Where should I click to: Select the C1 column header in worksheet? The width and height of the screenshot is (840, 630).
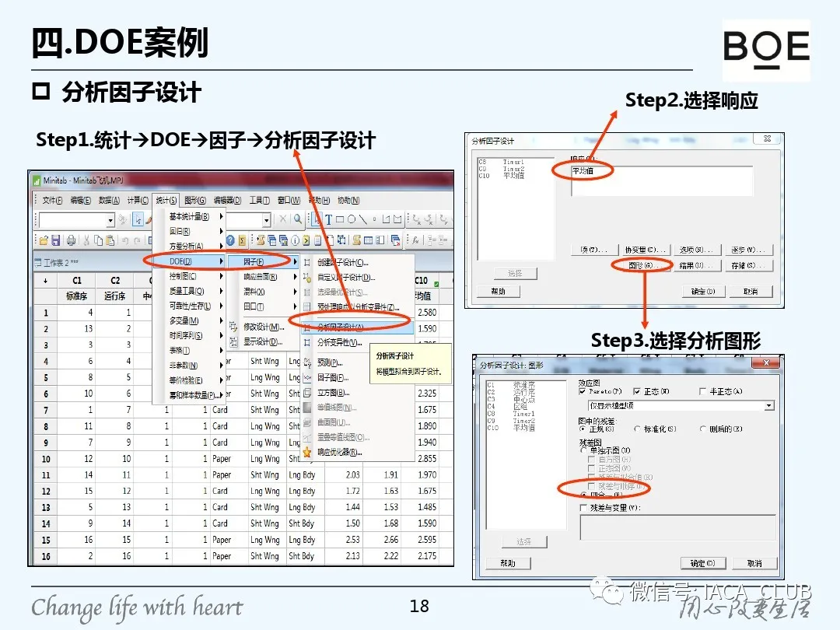pyautogui.click(x=76, y=280)
